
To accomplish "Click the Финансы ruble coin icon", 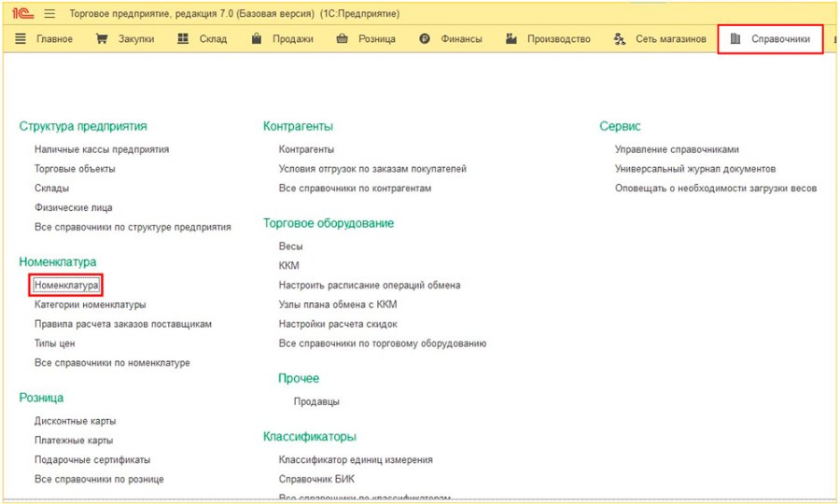I will 425,38.
